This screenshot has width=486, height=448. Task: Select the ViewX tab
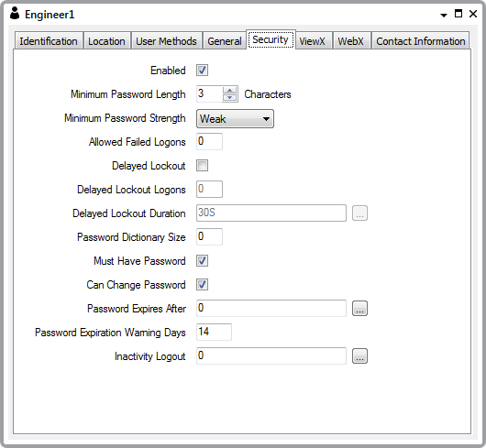click(x=312, y=41)
